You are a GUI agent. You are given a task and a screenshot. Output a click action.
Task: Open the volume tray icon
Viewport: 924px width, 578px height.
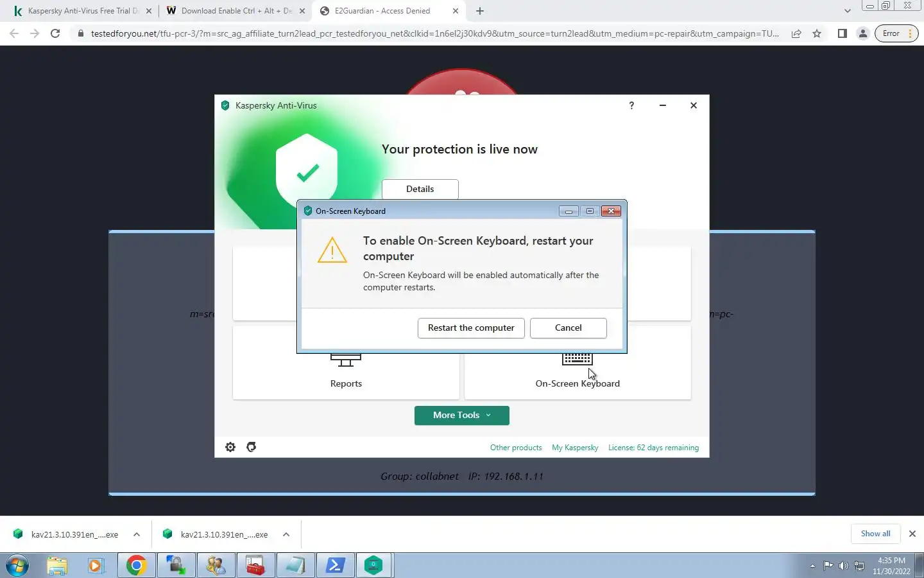pyautogui.click(x=844, y=566)
